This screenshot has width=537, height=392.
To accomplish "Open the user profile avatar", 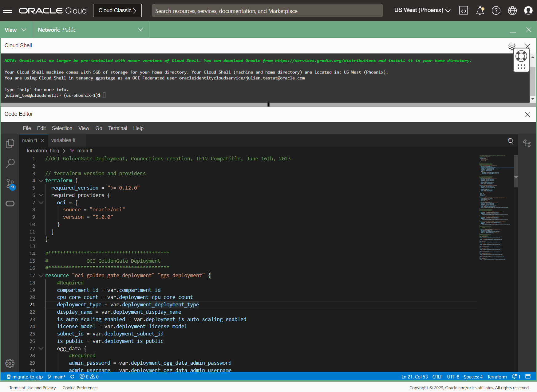I will pyautogui.click(x=528, y=10).
